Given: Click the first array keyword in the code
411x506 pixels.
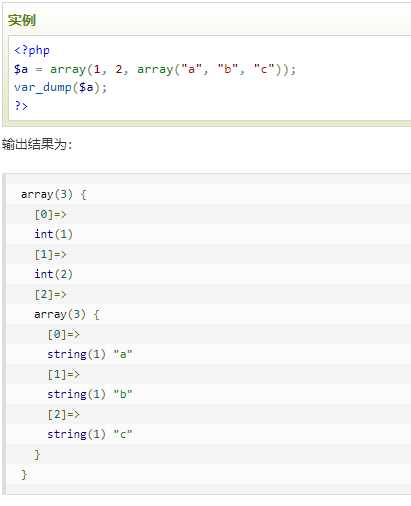Looking at the screenshot, I should (68, 69).
